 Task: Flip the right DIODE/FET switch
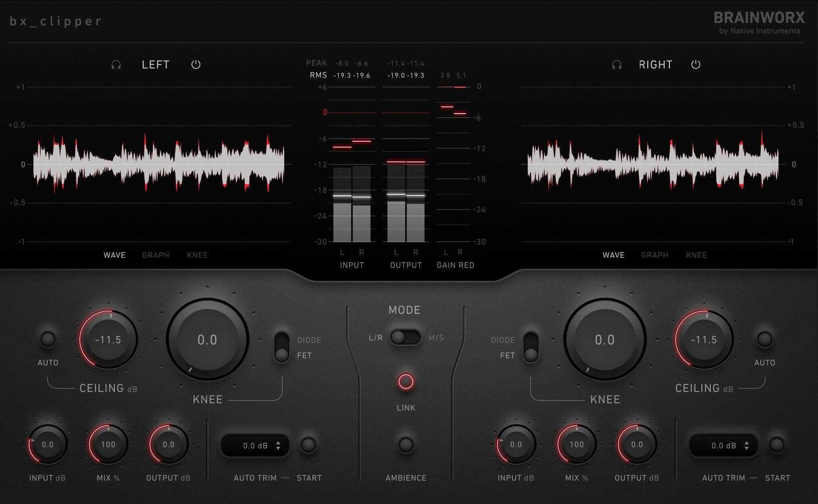point(531,347)
